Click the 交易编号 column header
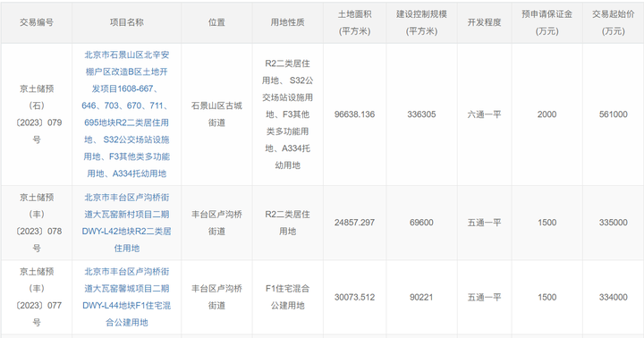Screen dimensions: 644x338 click(x=37, y=22)
